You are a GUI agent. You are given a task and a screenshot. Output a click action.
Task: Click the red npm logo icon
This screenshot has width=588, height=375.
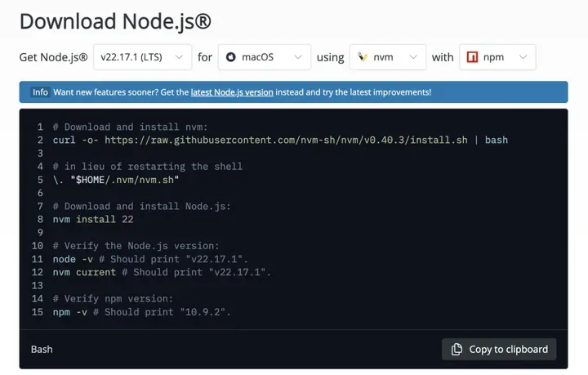(472, 57)
